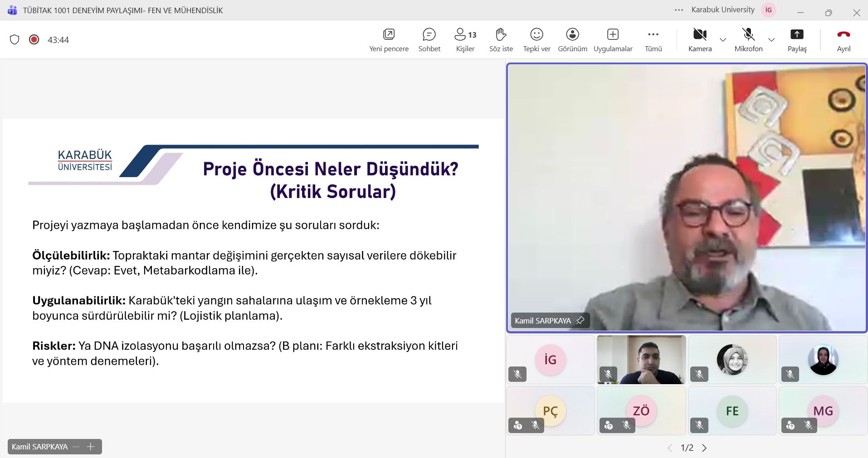Open the Tümü more actions menu
This screenshot has height=458, width=868.
653,39
